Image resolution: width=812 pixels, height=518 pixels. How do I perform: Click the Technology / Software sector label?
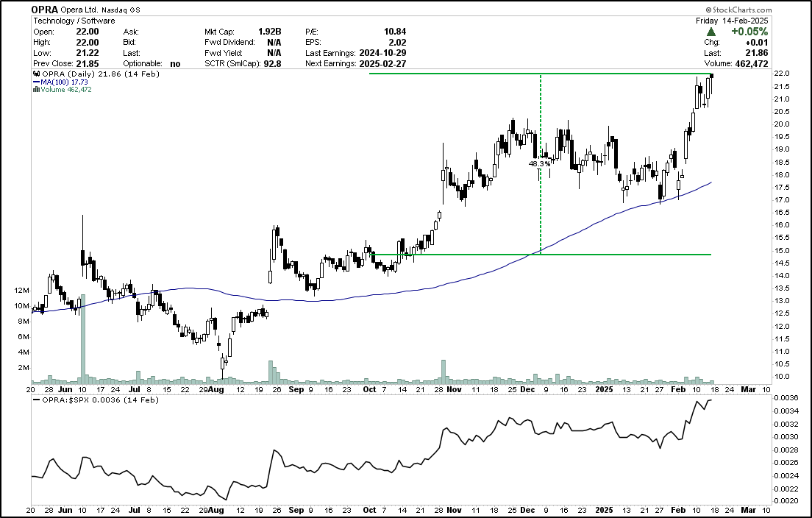point(74,21)
